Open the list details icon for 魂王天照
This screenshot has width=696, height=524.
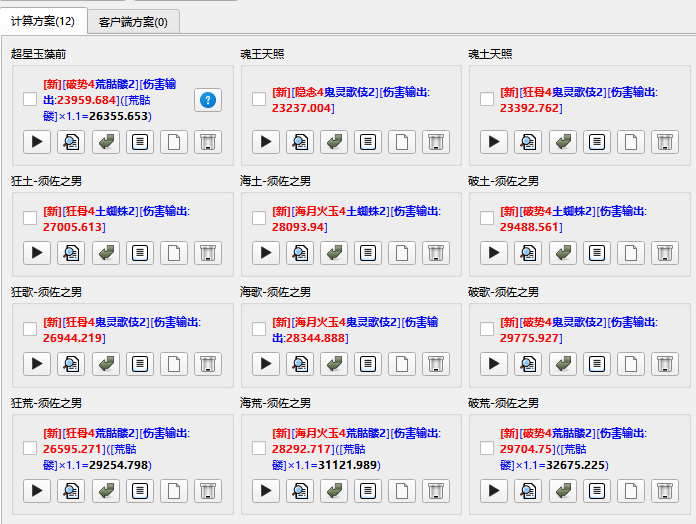pos(368,142)
